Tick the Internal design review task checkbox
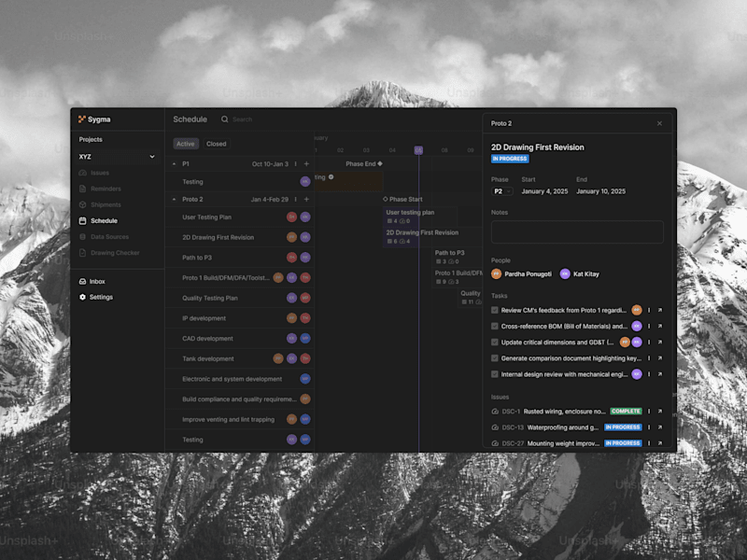747x560 pixels. coord(495,374)
